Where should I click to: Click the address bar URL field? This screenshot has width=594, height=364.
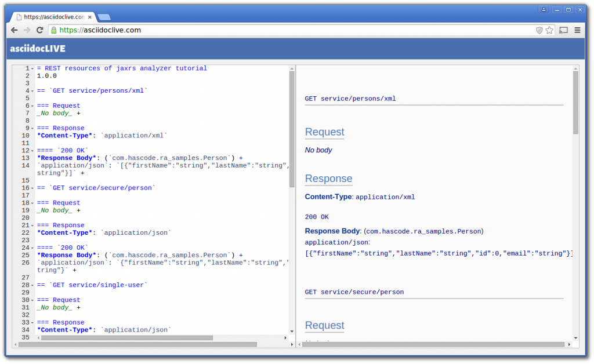(x=290, y=30)
